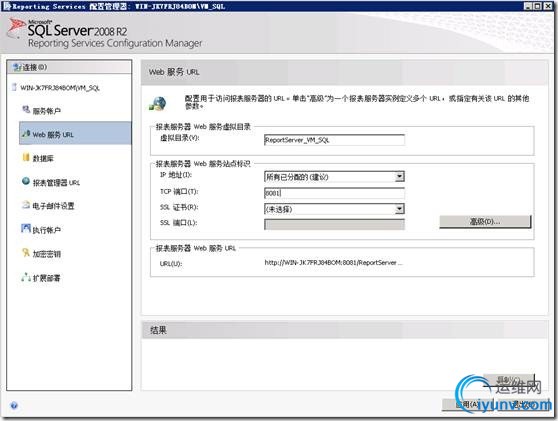
Task: Click the TCP 端口(T) label
Action: coord(179,191)
